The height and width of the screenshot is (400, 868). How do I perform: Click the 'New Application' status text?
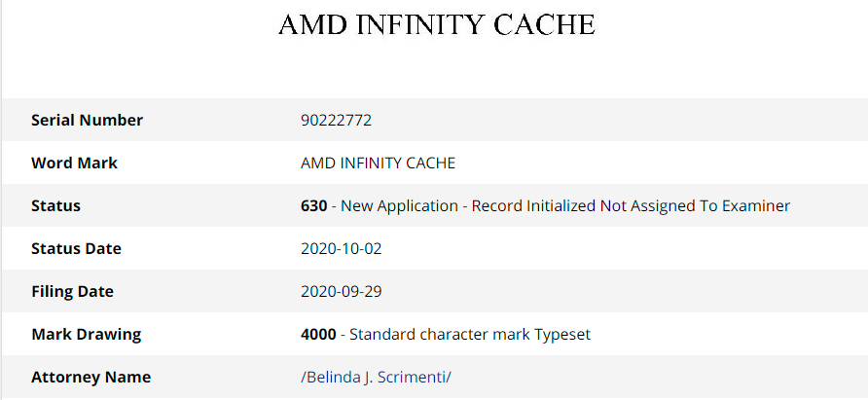[399, 206]
